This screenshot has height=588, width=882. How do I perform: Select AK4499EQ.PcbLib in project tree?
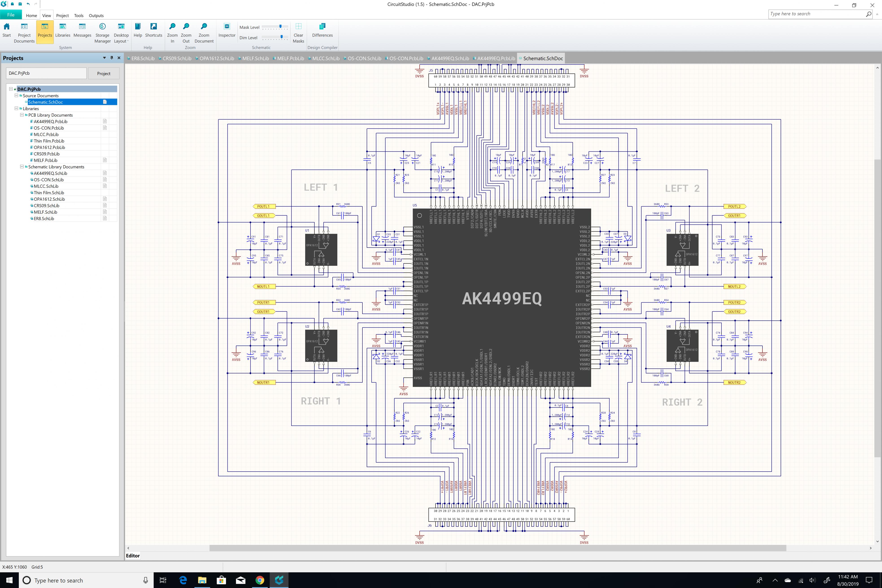click(51, 122)
